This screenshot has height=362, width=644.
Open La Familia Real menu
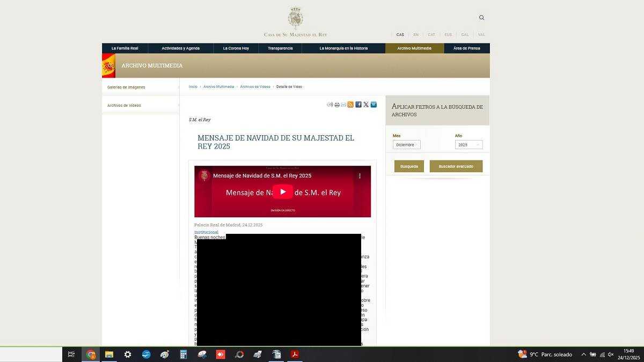[125, 48]
